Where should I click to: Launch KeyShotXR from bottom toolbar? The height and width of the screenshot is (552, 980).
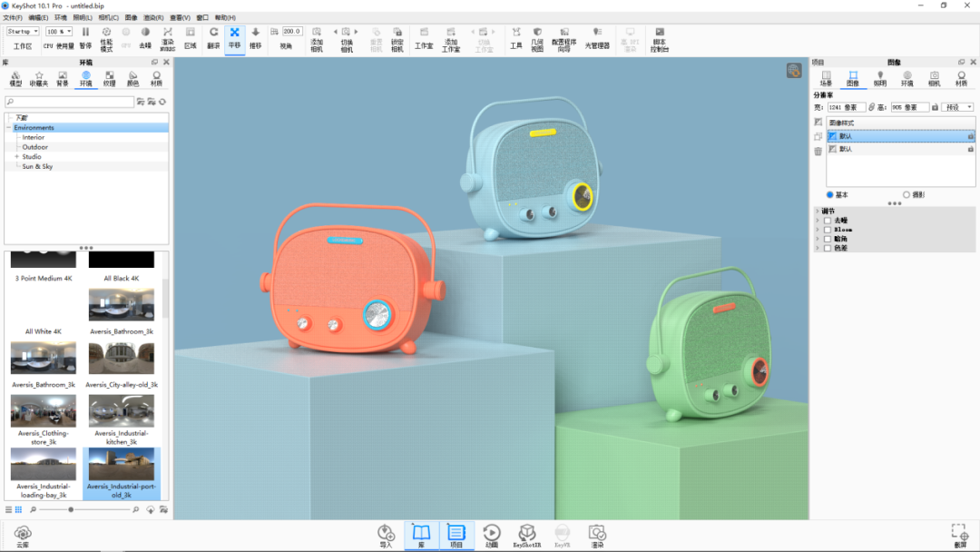pyautogui.click(x=527, y=536)
